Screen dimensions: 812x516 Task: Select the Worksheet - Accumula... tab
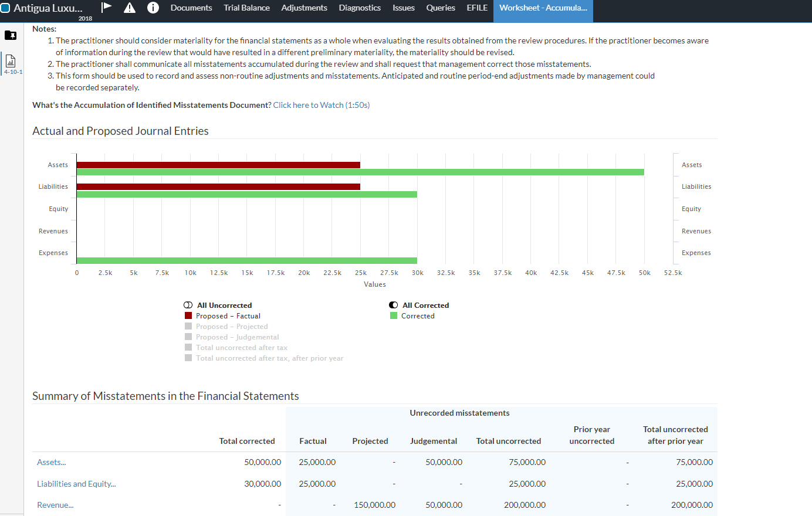543,8
